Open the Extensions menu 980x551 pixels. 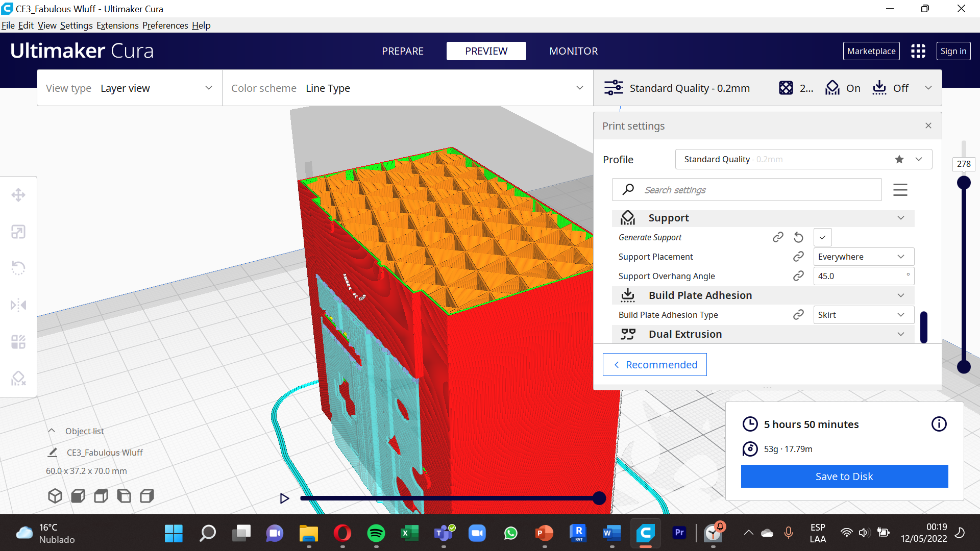pyautogui.click(x=117, y=26)
